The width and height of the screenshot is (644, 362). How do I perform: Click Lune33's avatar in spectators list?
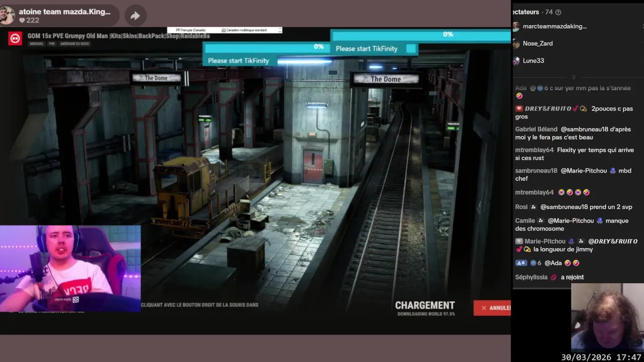pos(516,61)
